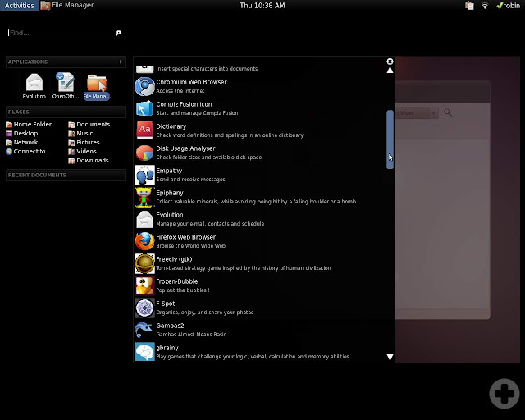Click 'Insert special characters into documents' row
The image size is (525, 420).
[260, 68]
